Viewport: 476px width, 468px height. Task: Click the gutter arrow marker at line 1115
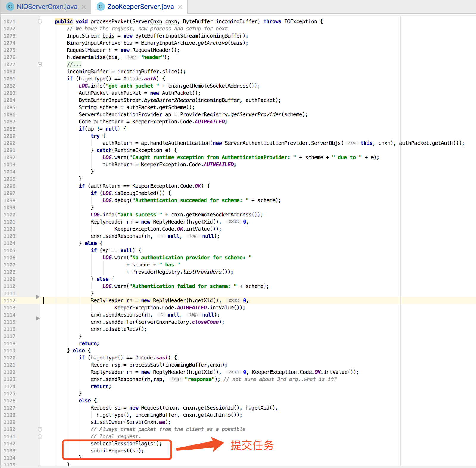pos(38,318)
